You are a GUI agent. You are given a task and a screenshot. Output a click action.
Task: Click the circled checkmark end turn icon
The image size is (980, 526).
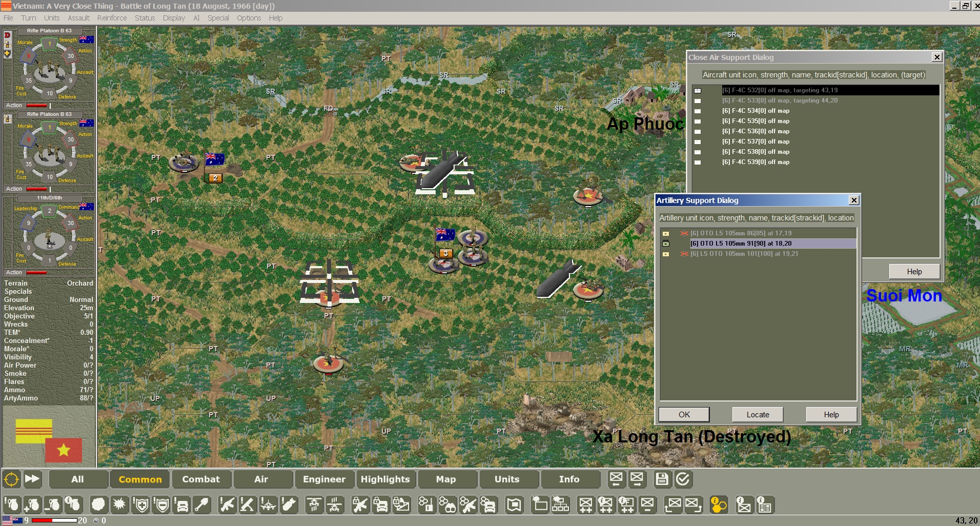click(683, 479)
